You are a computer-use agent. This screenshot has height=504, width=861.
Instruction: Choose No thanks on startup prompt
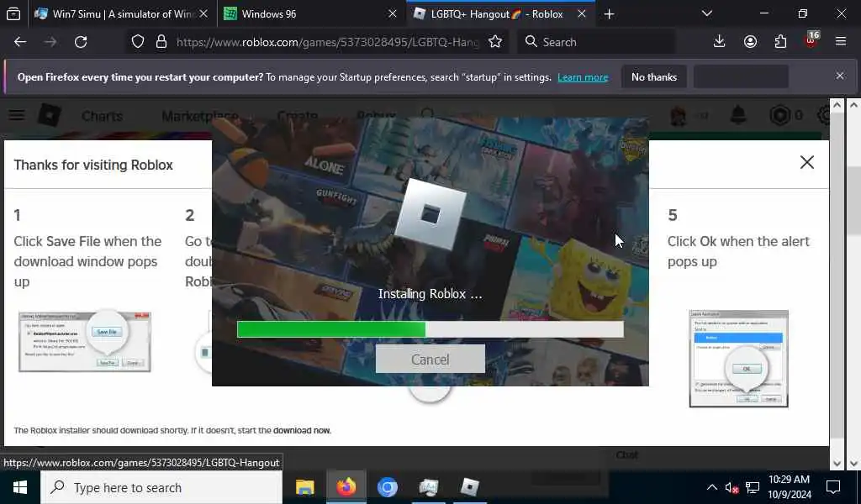pyautogui.click(x=654, y=77)
